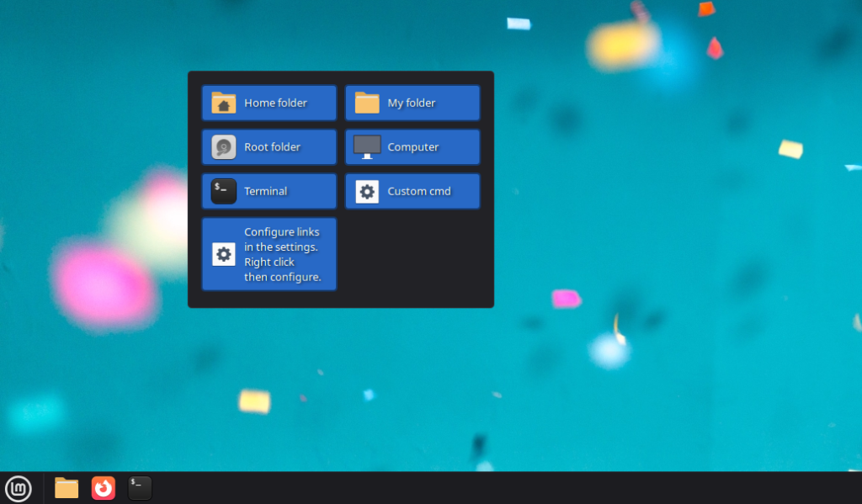The width and height of the screenshot is (862, 504).
Task: Open the Files manager from the taskbar
Action: 67,488
